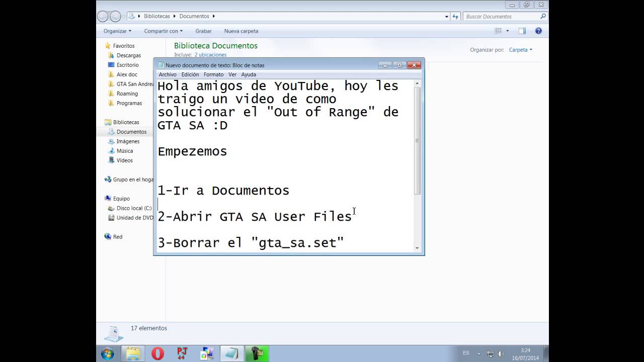Open the Organizar dropdown menu
This screenshot has width=644, height=362.
pos(117,31)
